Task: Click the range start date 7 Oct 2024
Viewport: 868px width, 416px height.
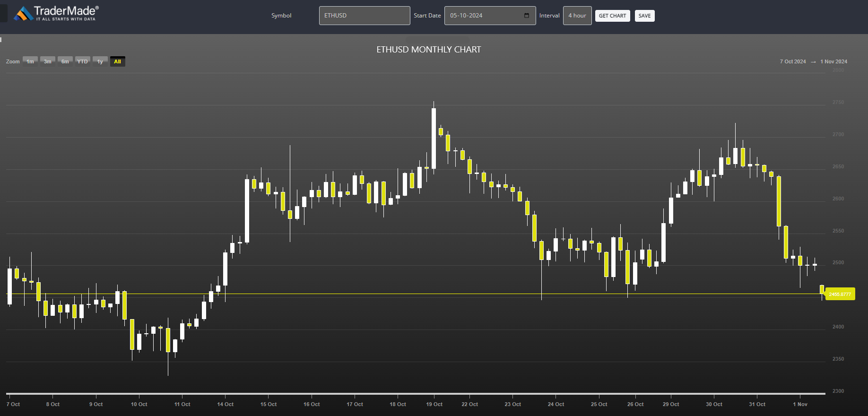Action: (x=793, y=61)
